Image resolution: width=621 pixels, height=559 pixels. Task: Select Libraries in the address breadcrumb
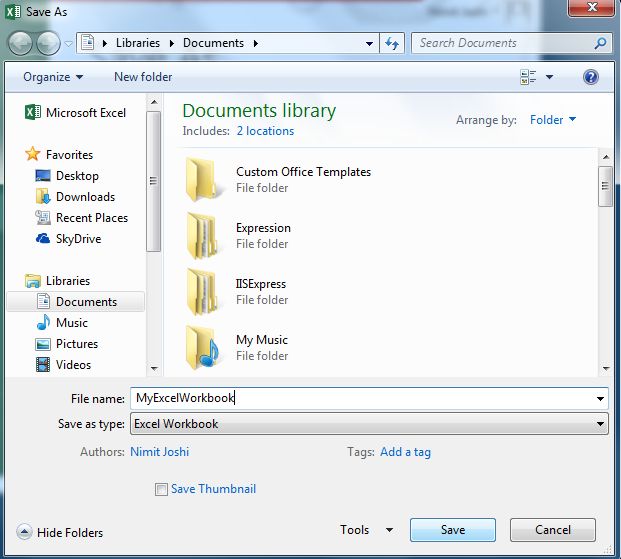point(137,43)
